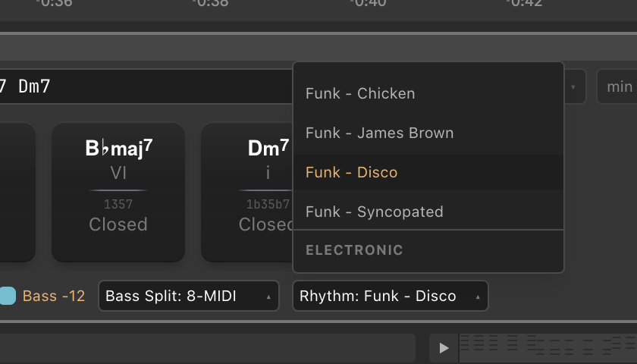The width and height of the screenshot is (637, 364).
Task: Select the highlighted Funk - Disco entry
Action: (x=428, y=172)
